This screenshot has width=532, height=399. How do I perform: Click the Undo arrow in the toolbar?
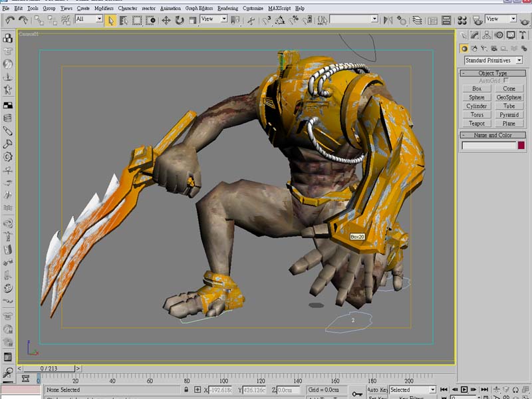(10, 21)
